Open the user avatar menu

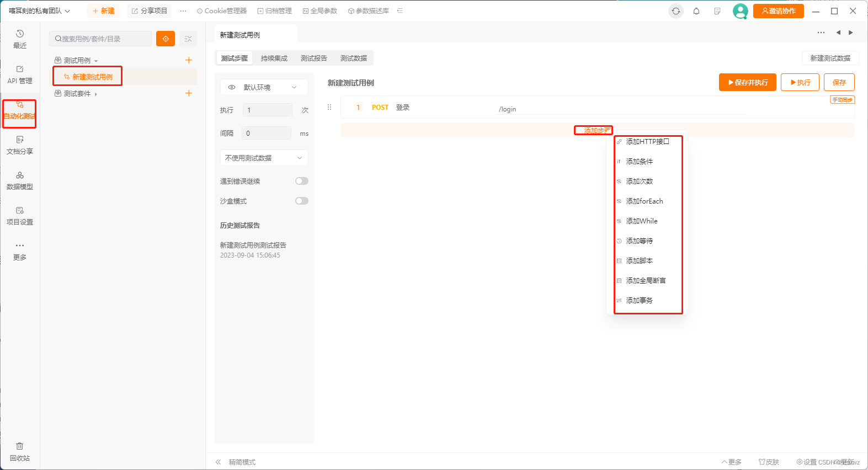pyautogui.click(x=740, y=11)
